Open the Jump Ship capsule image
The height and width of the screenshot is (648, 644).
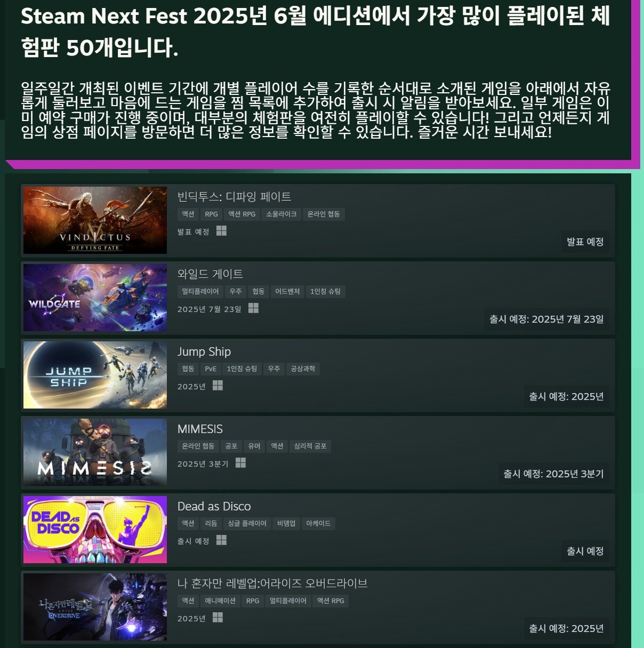tap(95, 375)
